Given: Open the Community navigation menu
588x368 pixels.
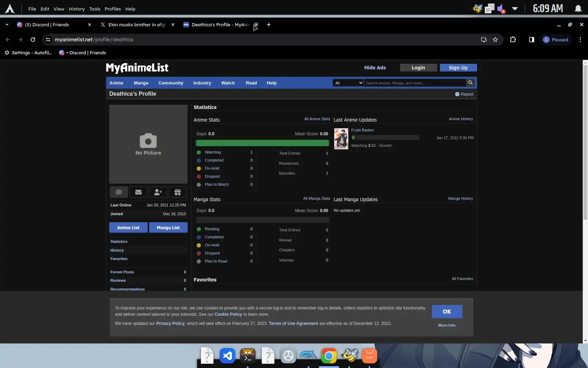Looking at the screenshot, I should 171,83.
